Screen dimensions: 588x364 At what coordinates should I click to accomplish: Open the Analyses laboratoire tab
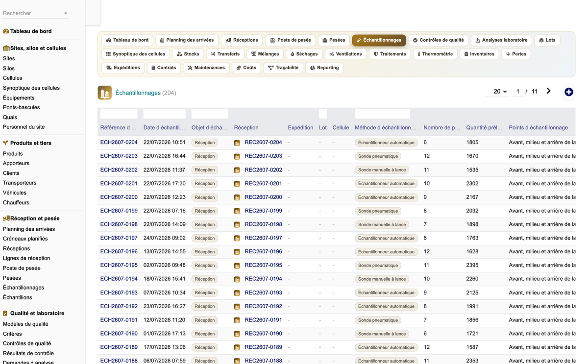[x=501, y=40]
